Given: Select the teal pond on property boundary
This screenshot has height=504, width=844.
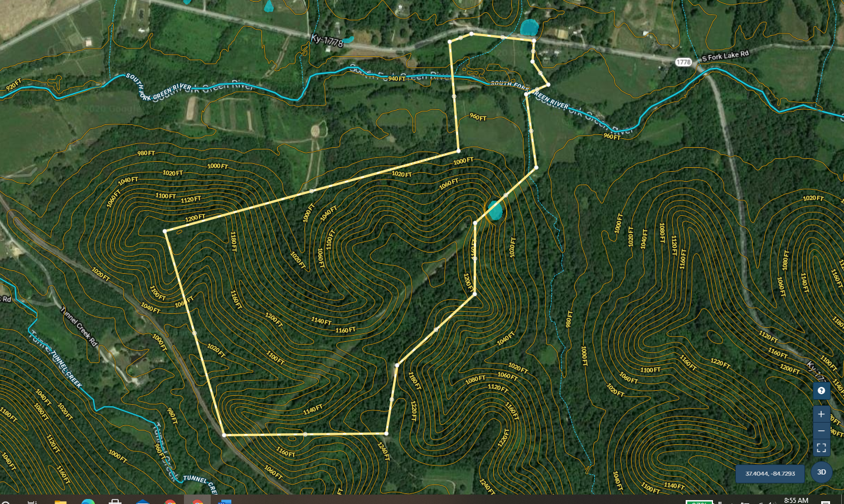Looking at the screenshot, I should click(494, 211).
